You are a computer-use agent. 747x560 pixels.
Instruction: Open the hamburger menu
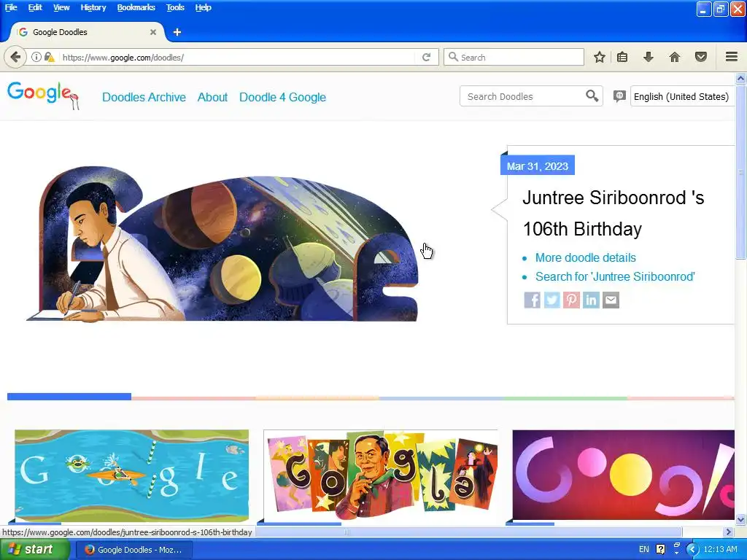click(x=732, y=57)
